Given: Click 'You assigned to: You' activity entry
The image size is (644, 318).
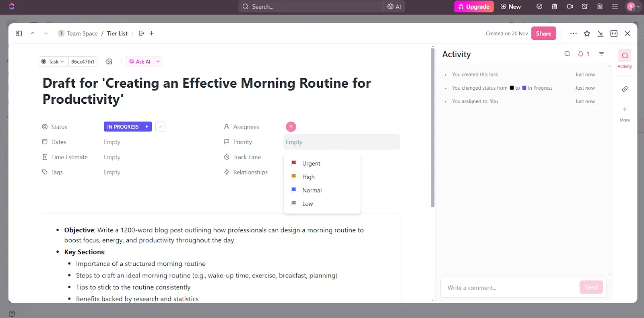Looking at the screenshot, I should [475, 101].
